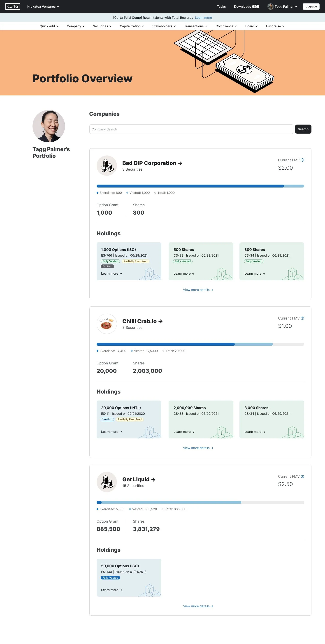This screenshot has width=325, height=644.
Task: View more details for Bad DIP Corporation
Action: tap(198, 290)
